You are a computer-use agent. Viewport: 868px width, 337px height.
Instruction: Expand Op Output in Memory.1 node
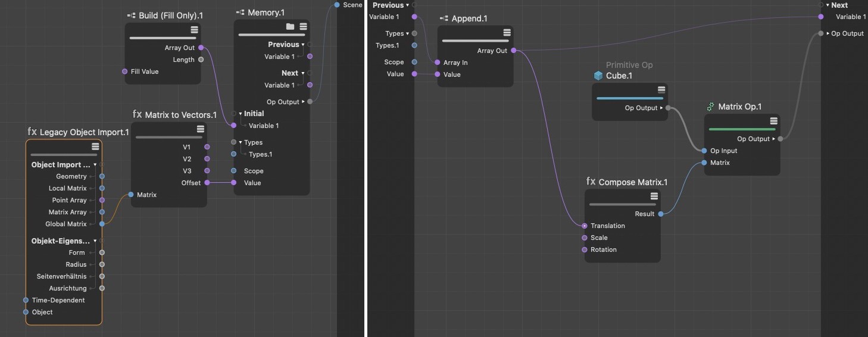[x=303, y=102]
